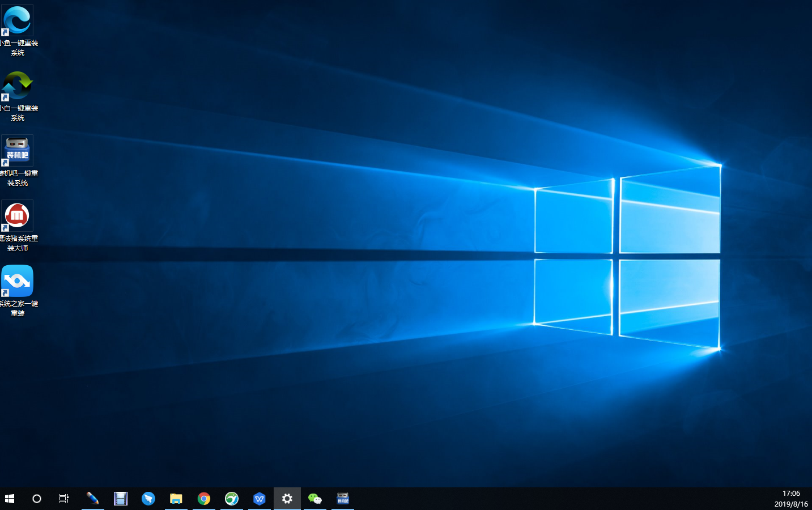812x510 pixels.
Task: Select the 魔法猪系统重装大师 desktop shortcut
Action: (x=18, y=216)
